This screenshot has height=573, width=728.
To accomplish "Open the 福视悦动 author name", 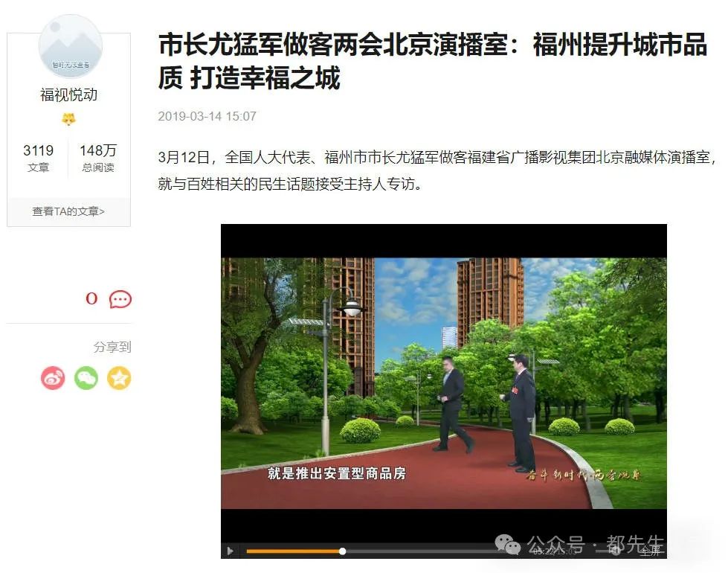I will coord(68,95).
